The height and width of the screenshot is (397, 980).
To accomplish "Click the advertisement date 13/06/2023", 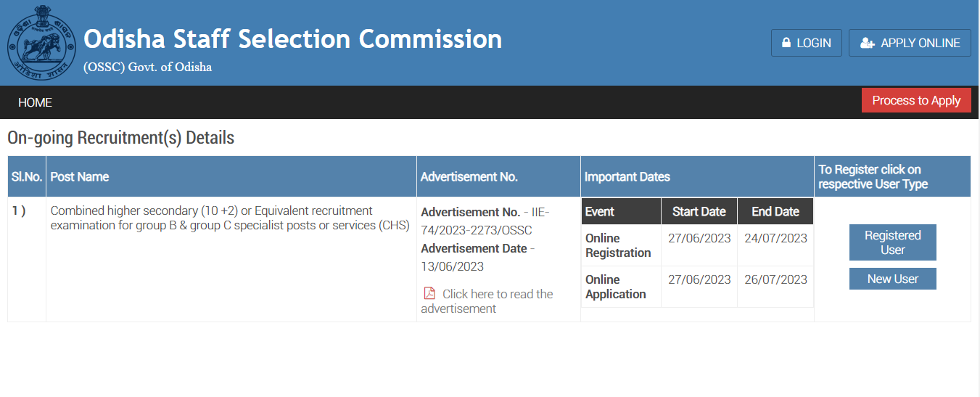I will click(452, 266).
